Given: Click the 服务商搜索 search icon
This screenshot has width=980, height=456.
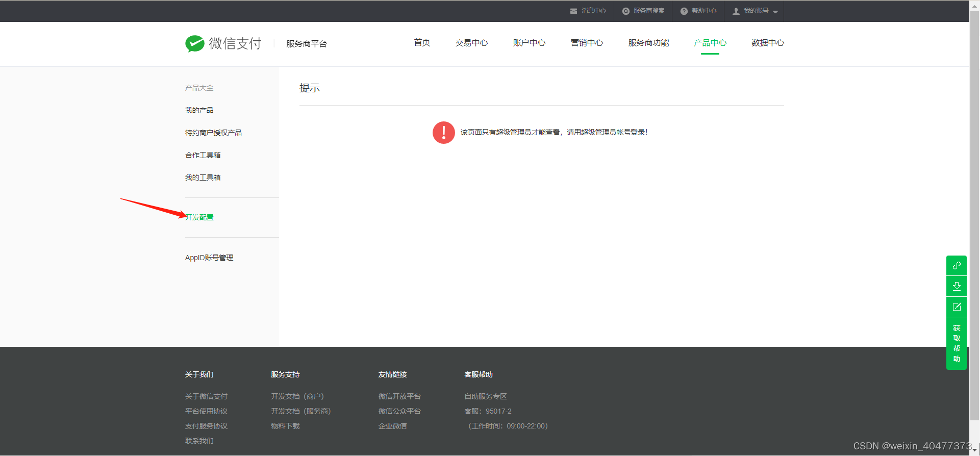Looking at the screenshot, I should [626, 11].
